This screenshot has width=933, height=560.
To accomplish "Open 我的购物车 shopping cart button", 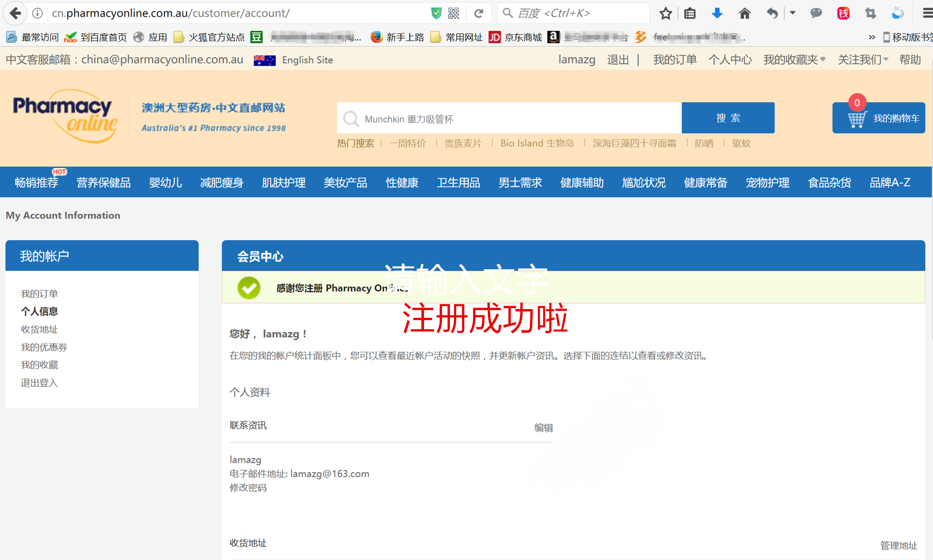I will click(x=879, y=118).
